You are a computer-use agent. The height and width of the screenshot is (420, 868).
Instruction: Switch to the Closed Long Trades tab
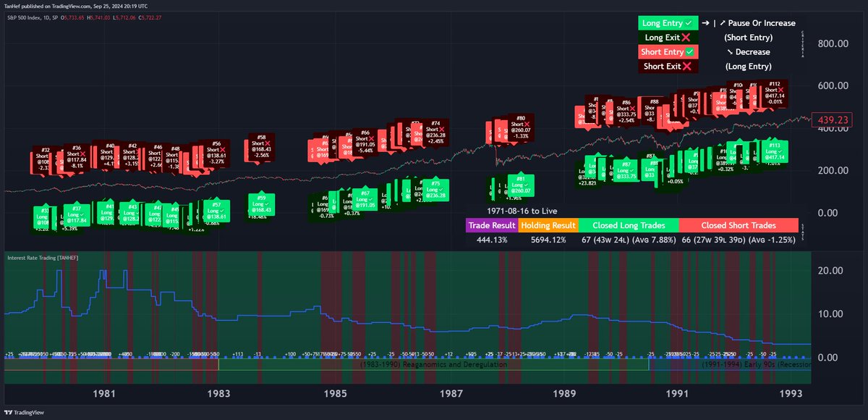coord(629,225)
